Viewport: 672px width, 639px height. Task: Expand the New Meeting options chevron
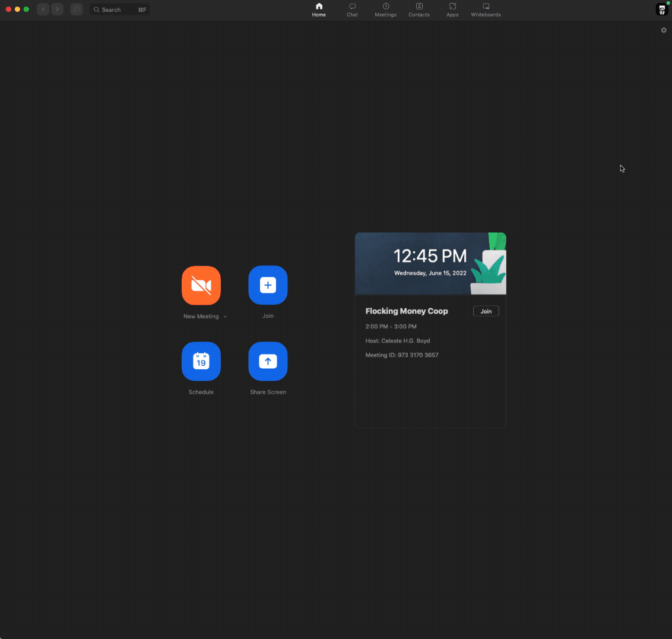pos(225,317)
